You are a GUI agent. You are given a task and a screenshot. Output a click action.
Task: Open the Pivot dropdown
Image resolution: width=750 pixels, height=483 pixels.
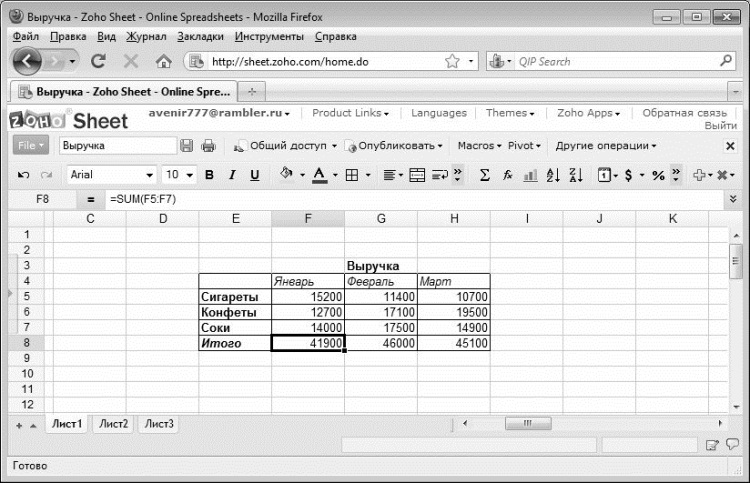(524, 145)
